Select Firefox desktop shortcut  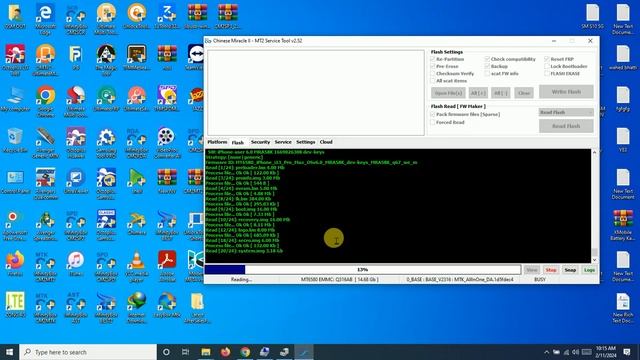pyautogui.click(x=15, y=264)
